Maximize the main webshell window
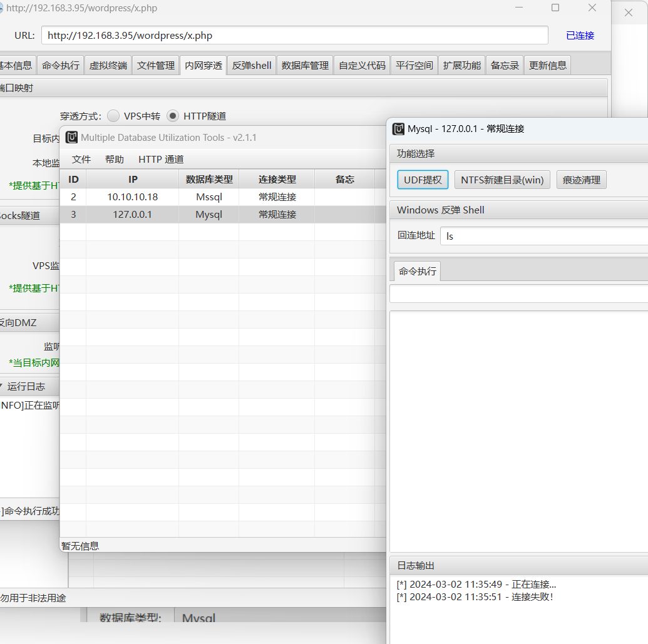648x644 pixels. coord(555,8)
